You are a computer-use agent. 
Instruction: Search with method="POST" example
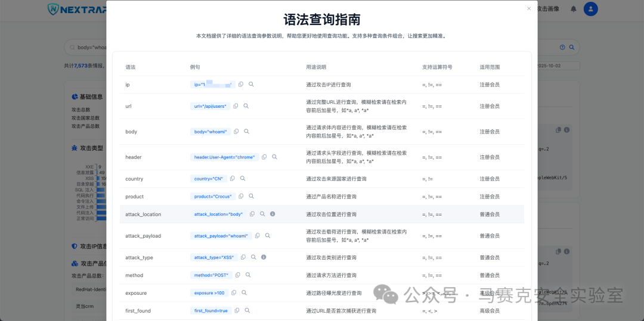[248, 275]
